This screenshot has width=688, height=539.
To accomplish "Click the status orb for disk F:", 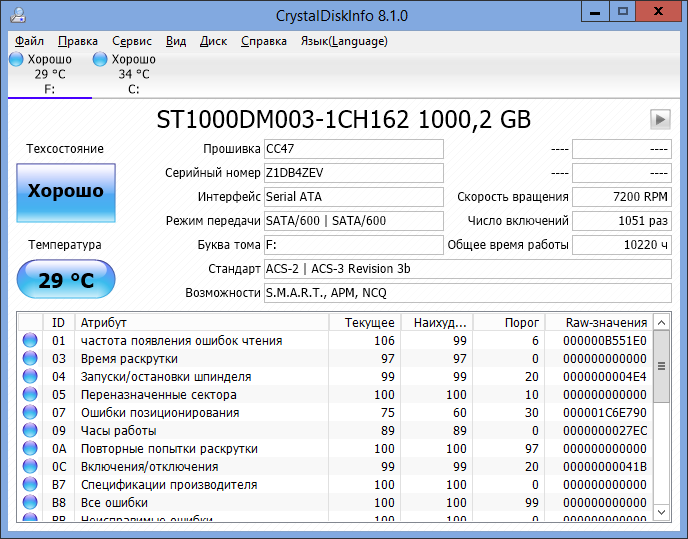I will 16,60.
